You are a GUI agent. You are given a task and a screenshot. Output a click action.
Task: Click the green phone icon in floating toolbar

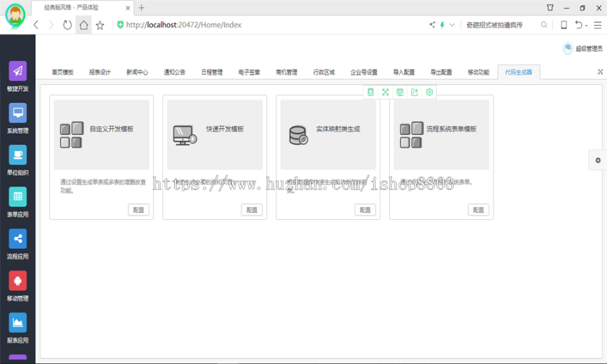(370, 92)
